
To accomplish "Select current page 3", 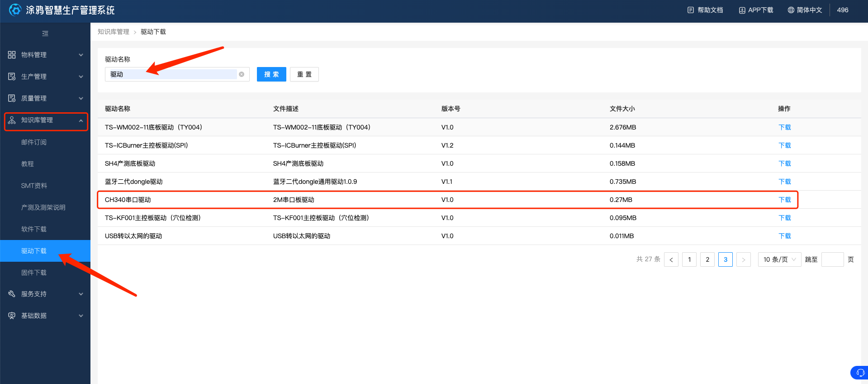I will point(726,259).
